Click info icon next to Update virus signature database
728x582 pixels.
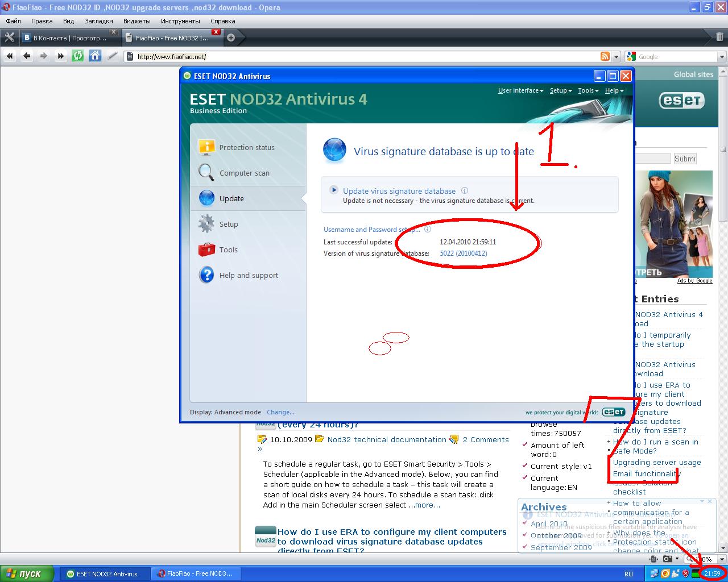click(465, 190)
